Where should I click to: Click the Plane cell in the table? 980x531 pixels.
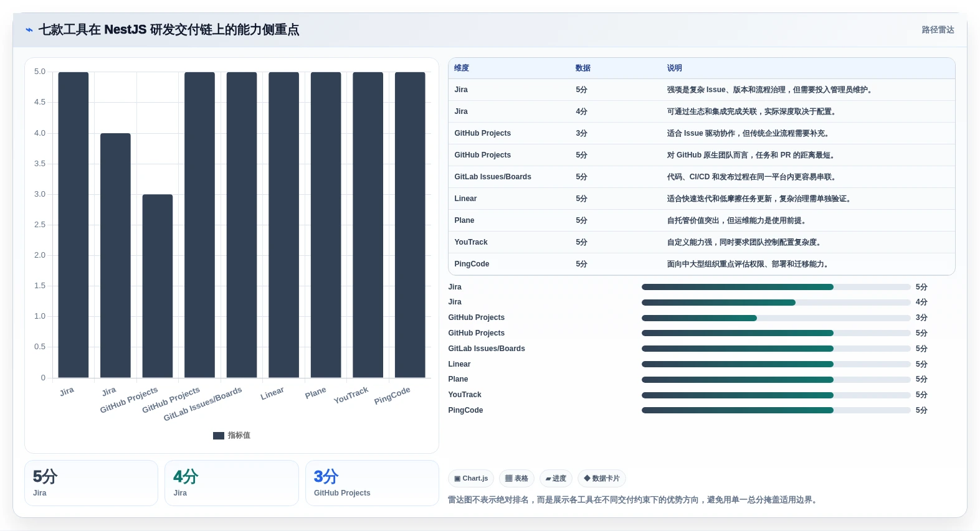coord(464,220)
